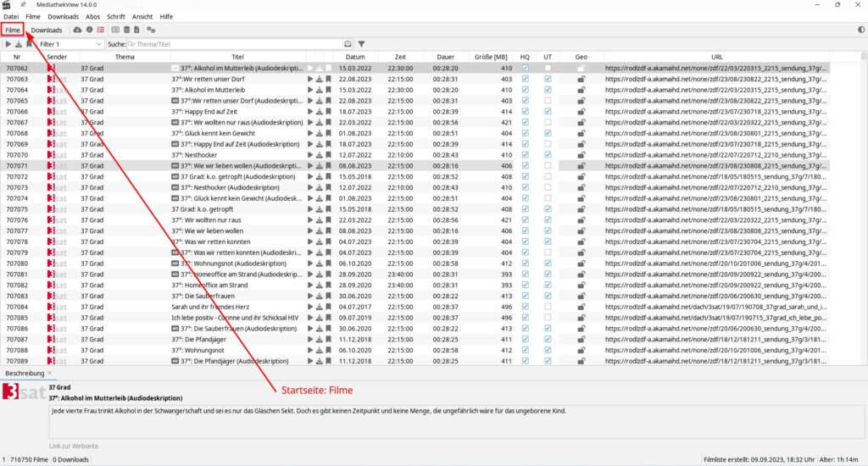Sort by the Dauer column header
This screenshot has width=868, height=466.
[x=445, y=57]
